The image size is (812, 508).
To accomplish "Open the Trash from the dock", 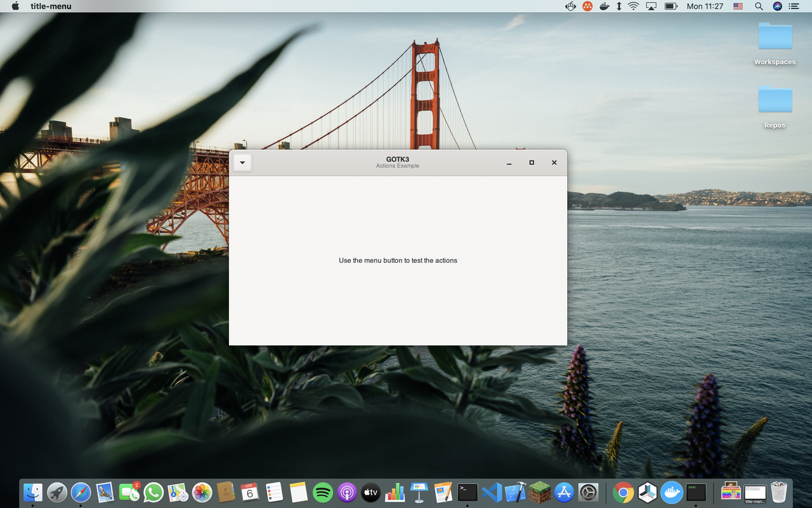I will (x=779, y=492).
